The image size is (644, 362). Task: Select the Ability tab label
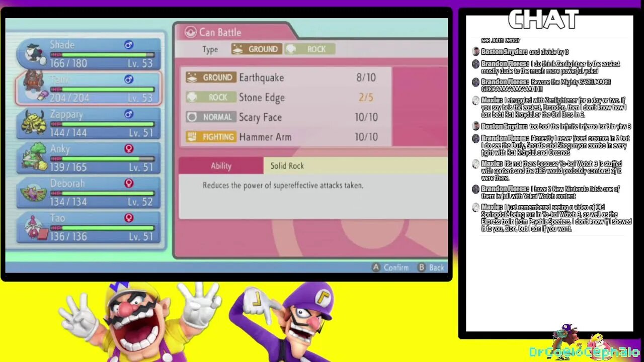coord(221,166)
